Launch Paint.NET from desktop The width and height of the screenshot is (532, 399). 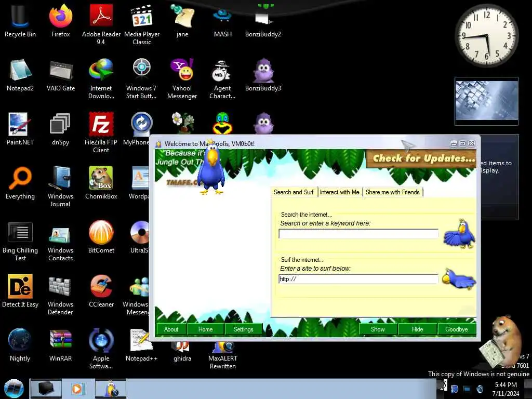point(20,129)
